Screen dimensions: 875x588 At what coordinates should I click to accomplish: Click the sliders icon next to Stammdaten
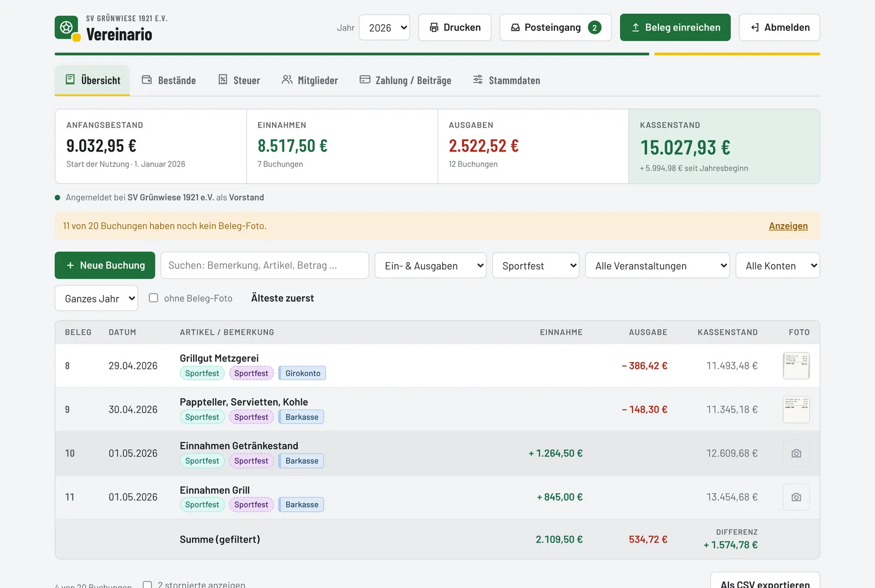pos(478,80)
